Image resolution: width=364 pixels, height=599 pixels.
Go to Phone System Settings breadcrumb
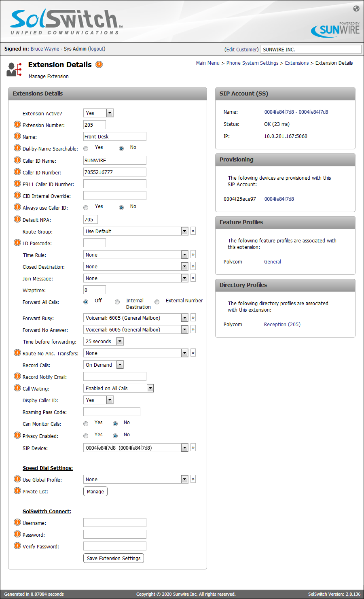pos(252,63)
